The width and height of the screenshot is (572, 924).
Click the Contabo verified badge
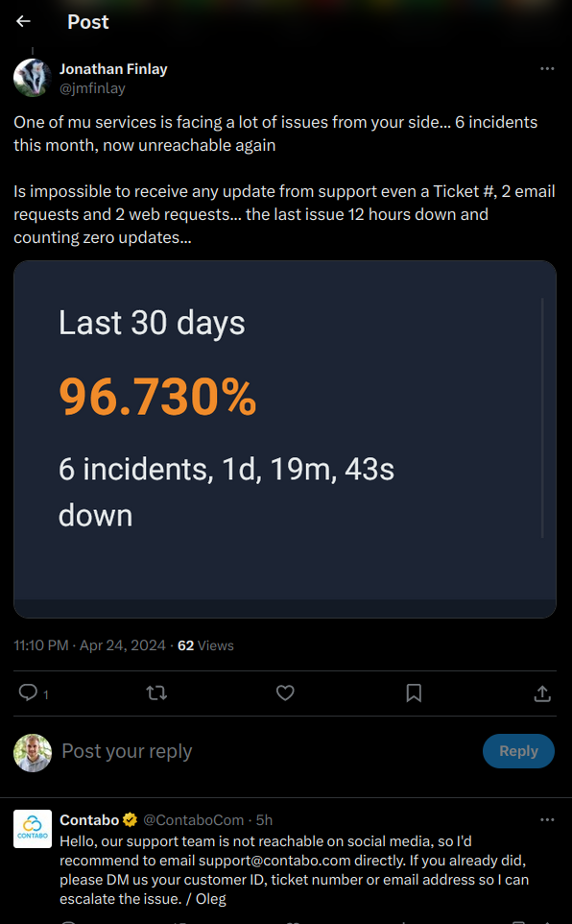point(131,819)
